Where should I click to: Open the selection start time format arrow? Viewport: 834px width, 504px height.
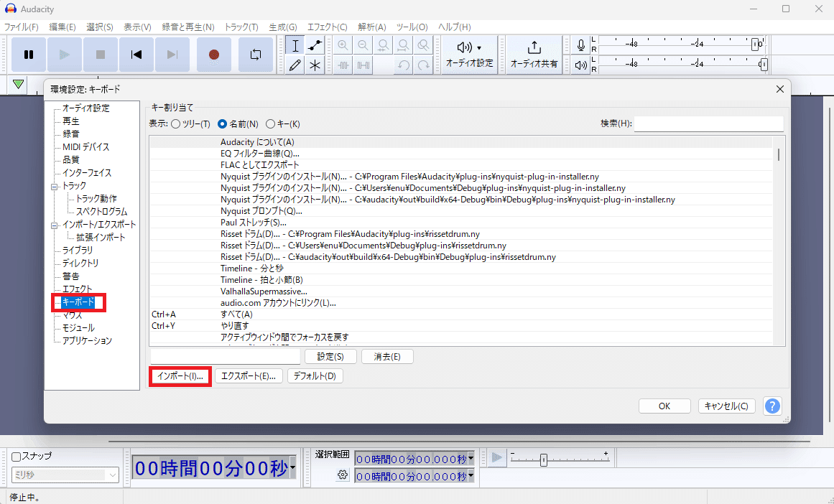click(x=471, y=459)
